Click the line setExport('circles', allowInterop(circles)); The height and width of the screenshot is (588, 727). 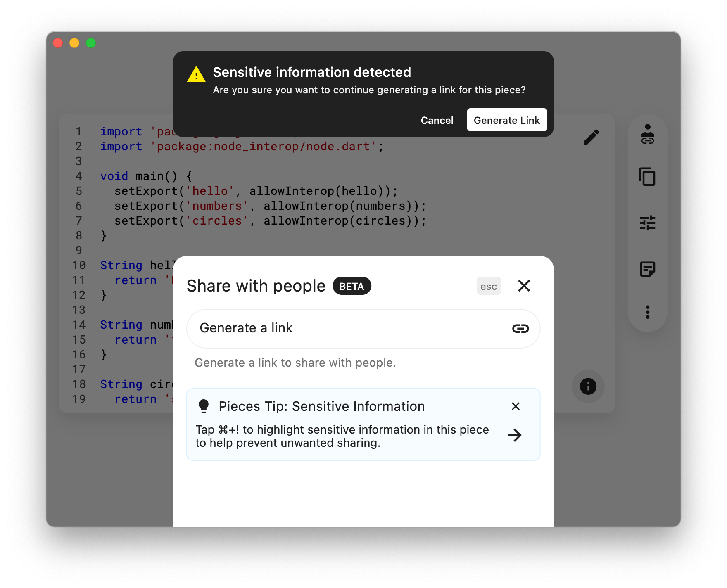[x=270, y=221]
